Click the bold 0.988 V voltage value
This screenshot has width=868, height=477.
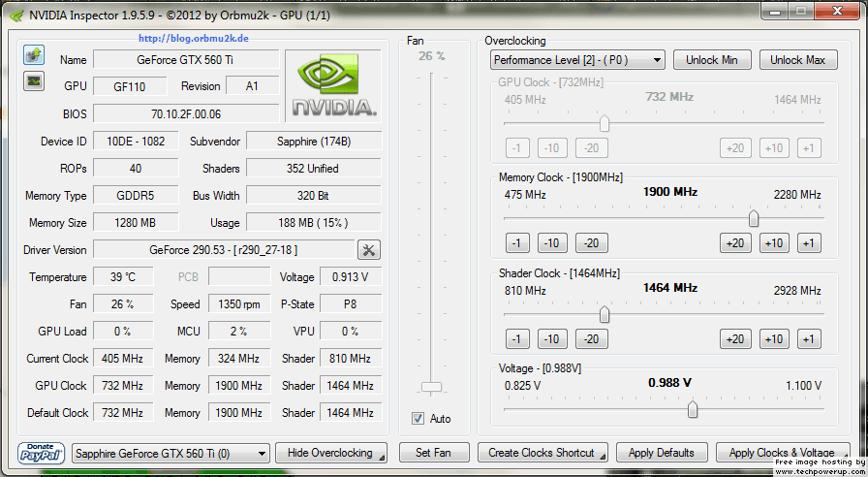tap(670, 383)
